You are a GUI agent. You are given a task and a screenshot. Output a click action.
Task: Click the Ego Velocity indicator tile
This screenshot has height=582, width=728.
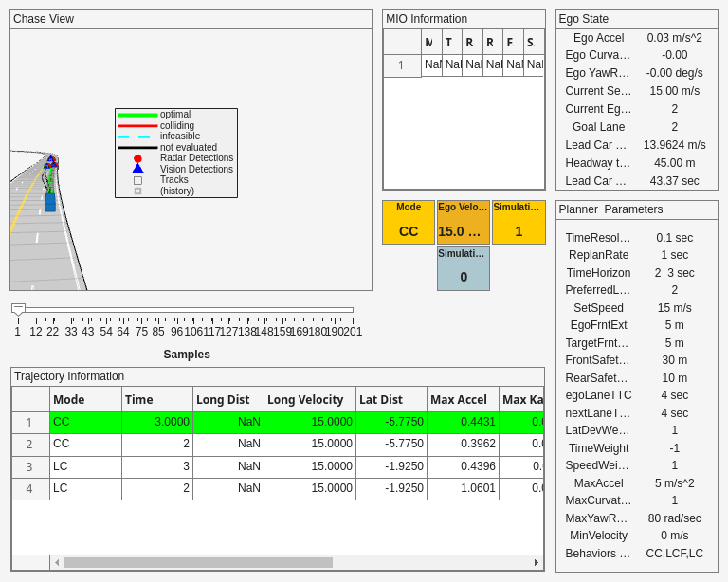464,222
